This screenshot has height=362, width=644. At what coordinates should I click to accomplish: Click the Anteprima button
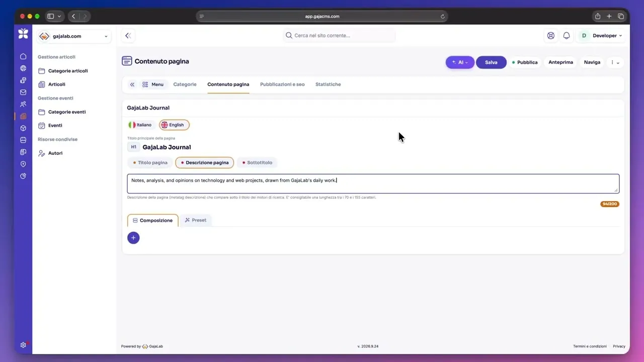(560, 62)
